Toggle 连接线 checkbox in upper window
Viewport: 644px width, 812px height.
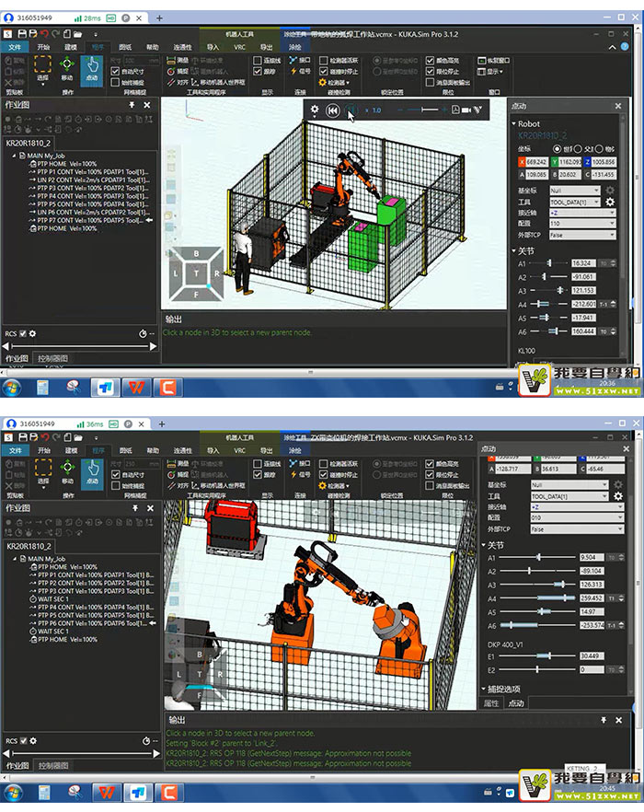258,60
